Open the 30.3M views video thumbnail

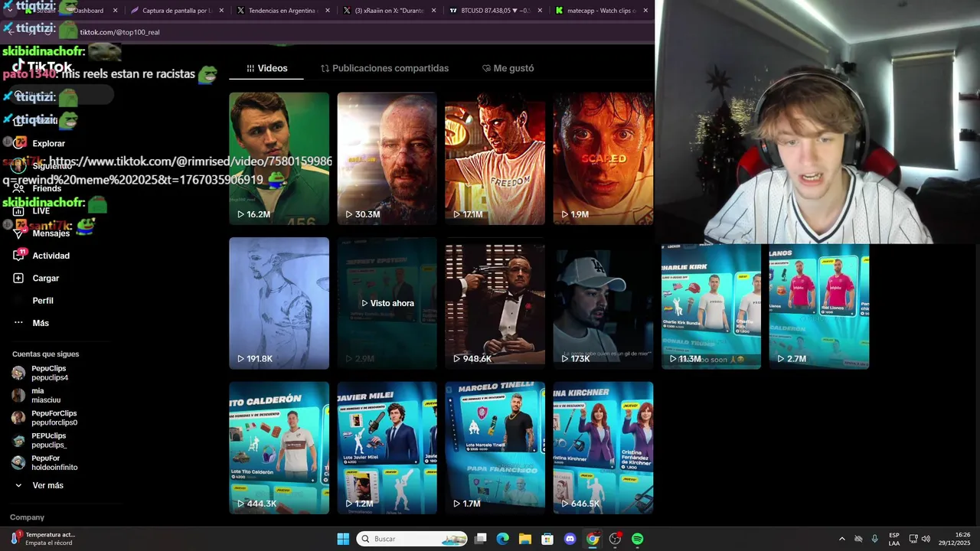coord(387,158)
